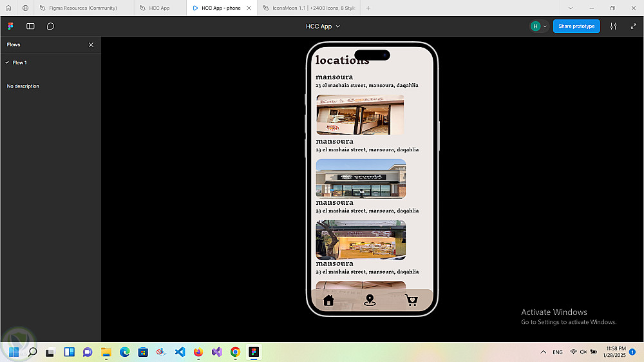
Task: Click the home icon in Figma tab bar
Action: 8,8
